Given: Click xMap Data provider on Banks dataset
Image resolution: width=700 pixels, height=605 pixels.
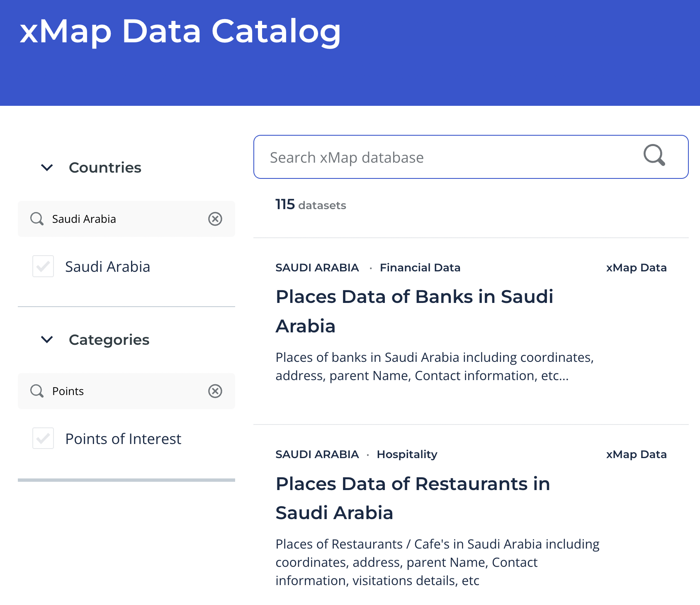Looking at the screenshot, I should 636,268.
